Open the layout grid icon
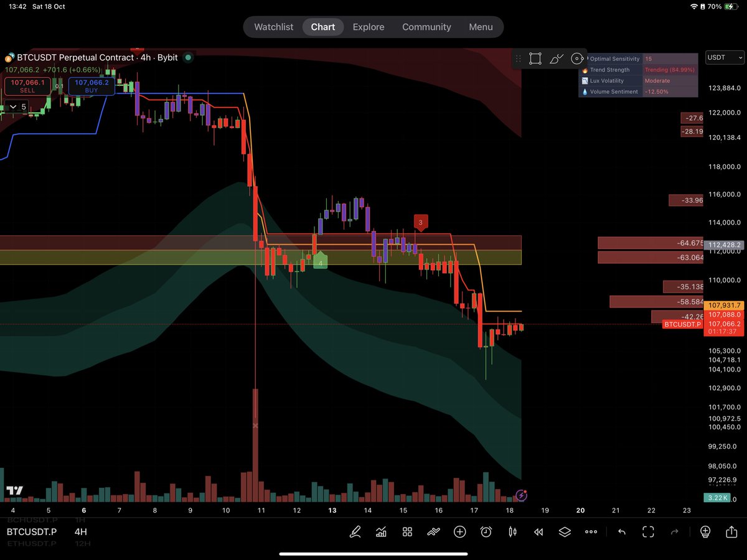The width and height of the screenshot is (747, 560). click(407, 532)
